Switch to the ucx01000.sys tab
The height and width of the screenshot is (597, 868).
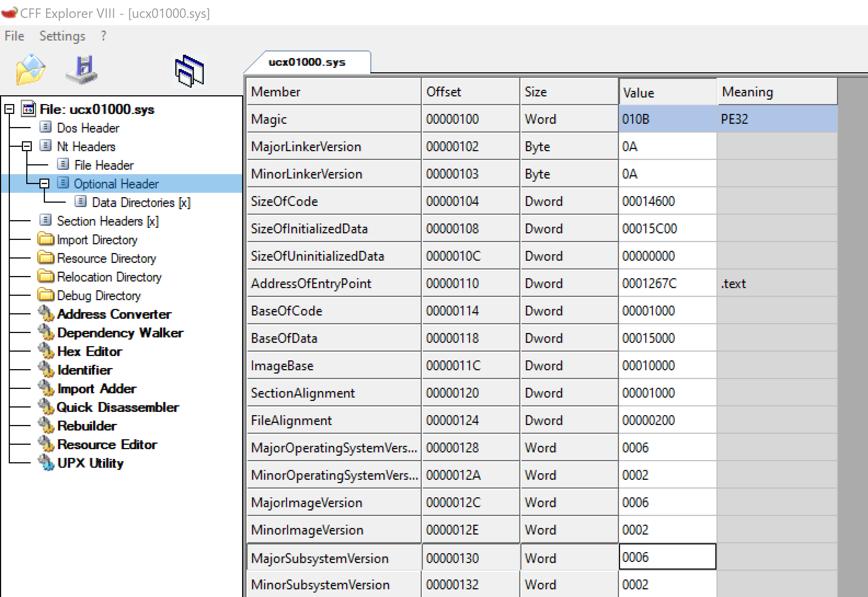pyautogui.click(x=307, y=62)
